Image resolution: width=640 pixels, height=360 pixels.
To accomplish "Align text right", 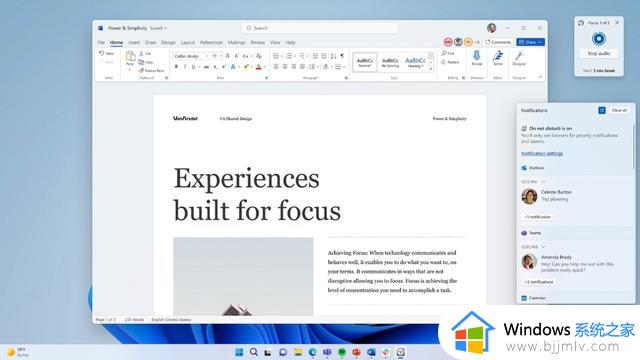I will [293, 67].
